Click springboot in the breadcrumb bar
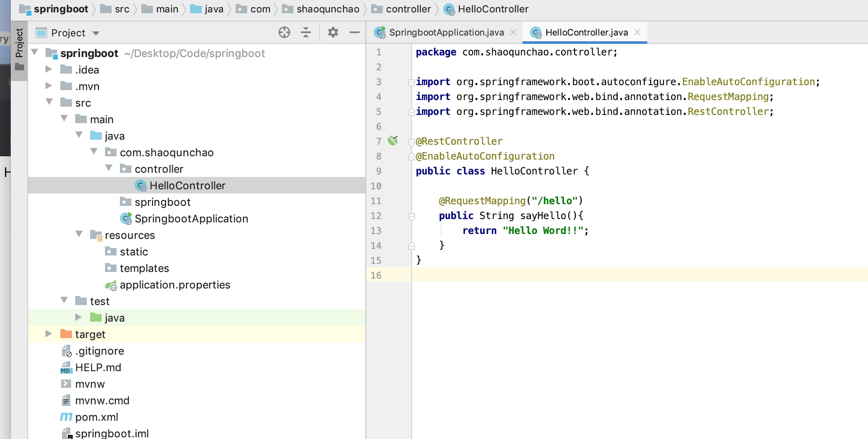 tap(61, 9)
